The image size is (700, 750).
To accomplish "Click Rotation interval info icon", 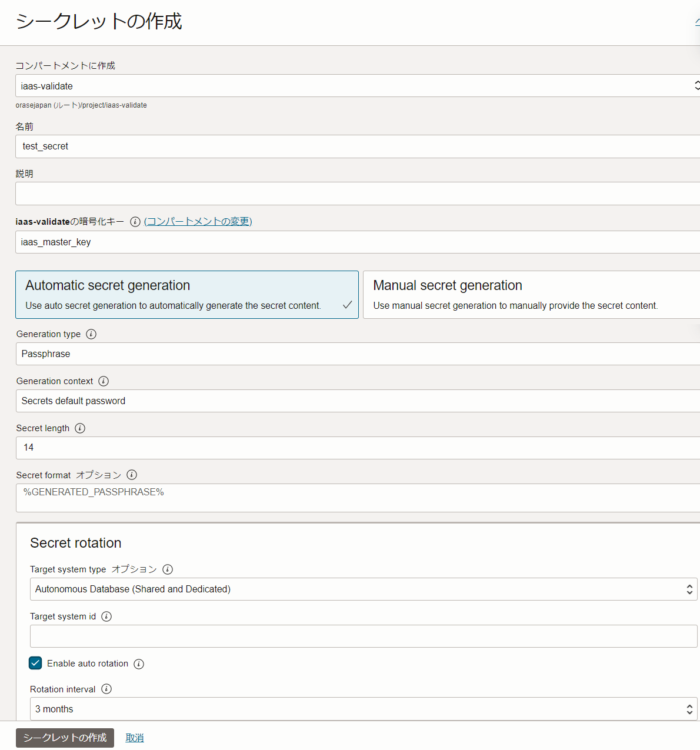I will [x=106, y=689].
